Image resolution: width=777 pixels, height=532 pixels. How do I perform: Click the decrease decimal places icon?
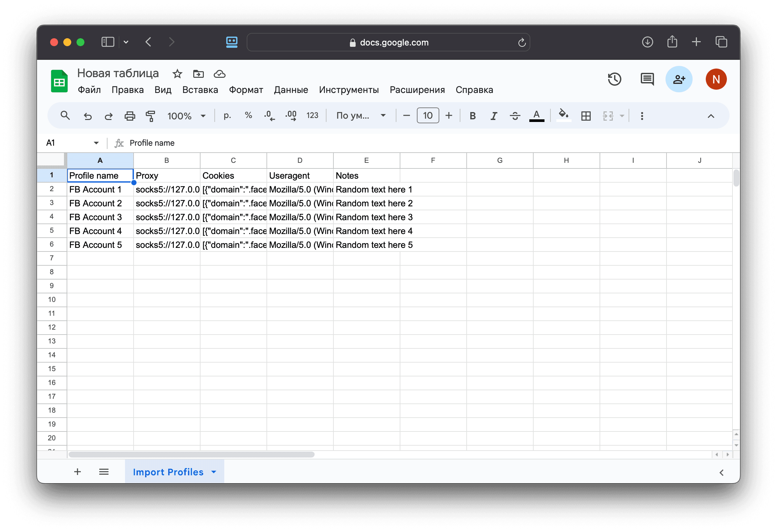click(269, 116)
